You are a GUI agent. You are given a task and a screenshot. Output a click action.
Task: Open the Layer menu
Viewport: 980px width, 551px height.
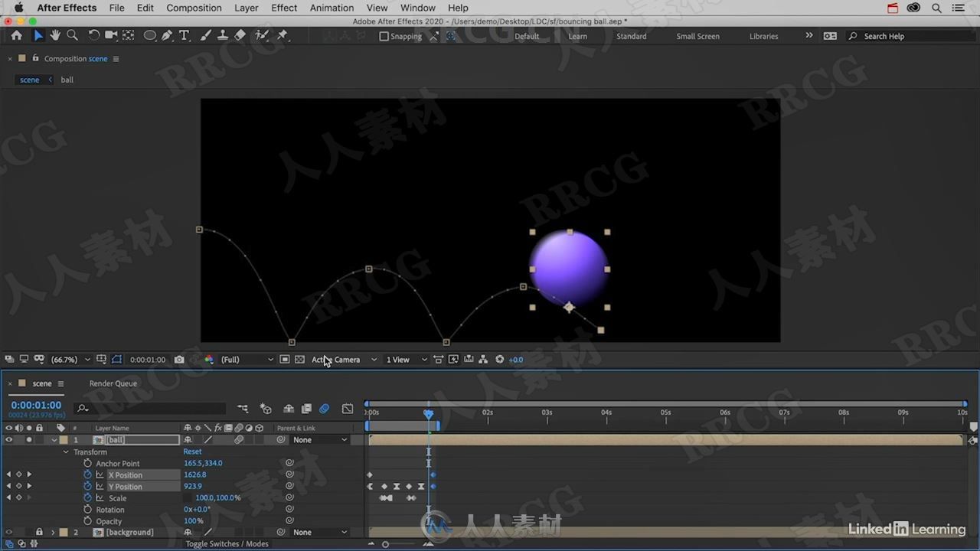246,8
